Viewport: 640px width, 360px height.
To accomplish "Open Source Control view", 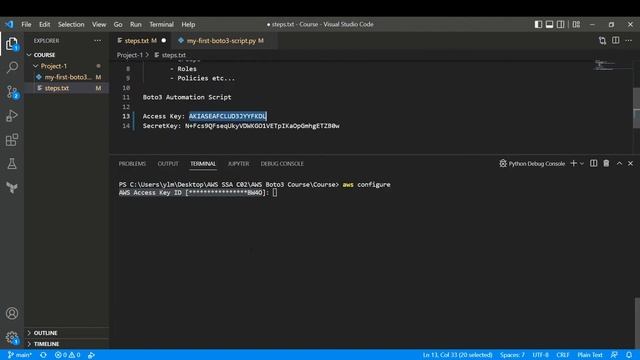I will tap(12, 92).
